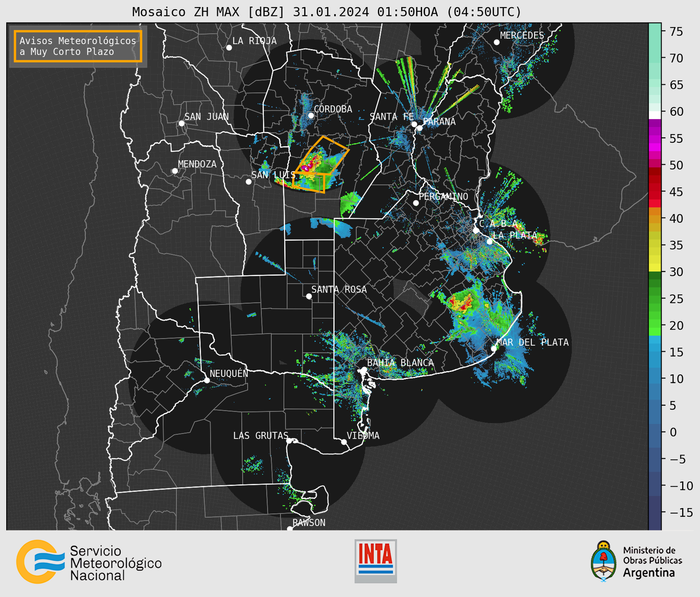
Task: Click the MAR DEL PLATA city marker dot
Action: 494,349
